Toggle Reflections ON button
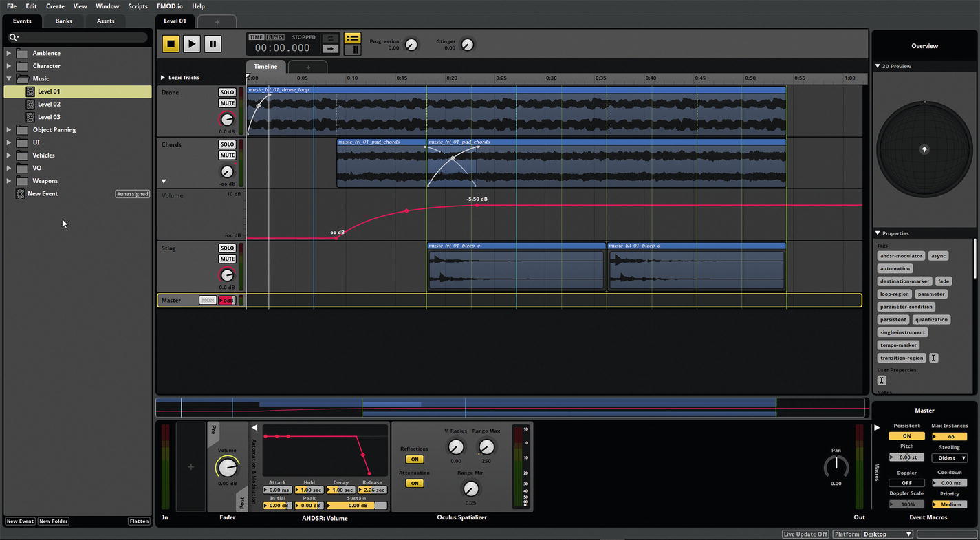This screenshot has width=980, height=540. click(415, 460)
